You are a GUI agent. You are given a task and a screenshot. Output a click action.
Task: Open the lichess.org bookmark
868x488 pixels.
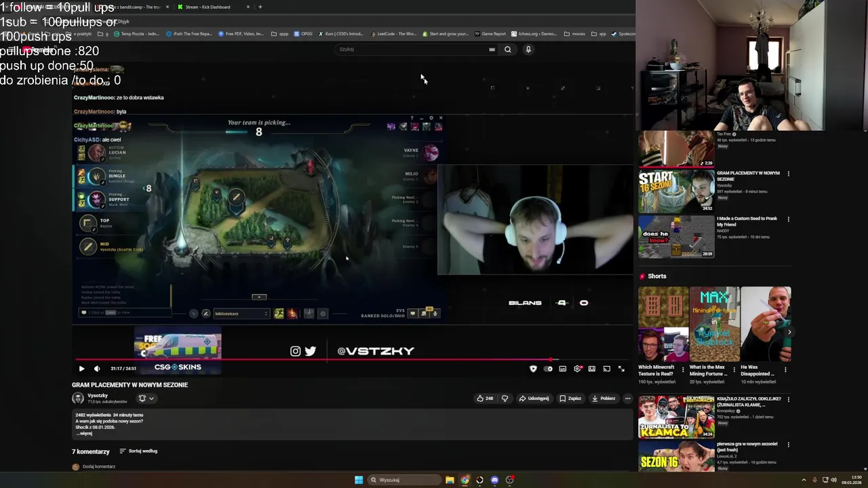coord(534,34)
